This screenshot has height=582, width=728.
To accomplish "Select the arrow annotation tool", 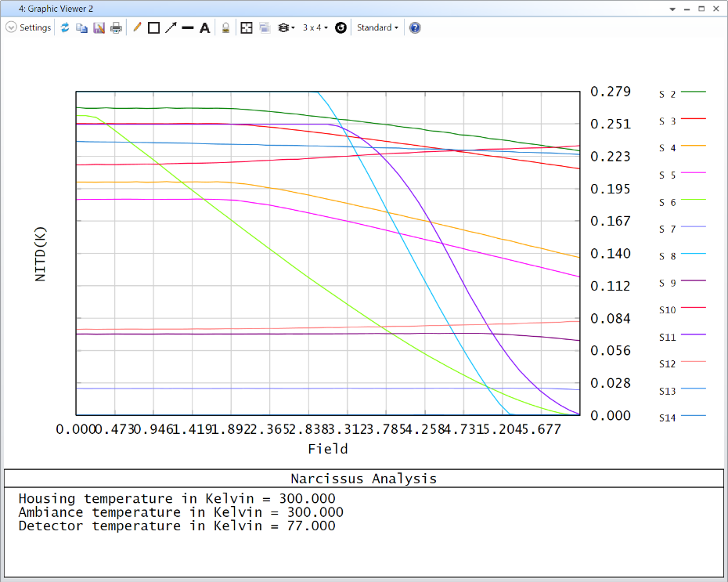I will 170,27.
